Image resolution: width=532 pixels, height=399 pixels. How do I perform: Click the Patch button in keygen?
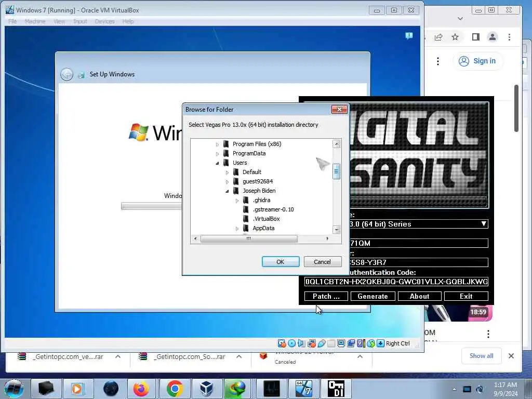click(x=326, y=296)
